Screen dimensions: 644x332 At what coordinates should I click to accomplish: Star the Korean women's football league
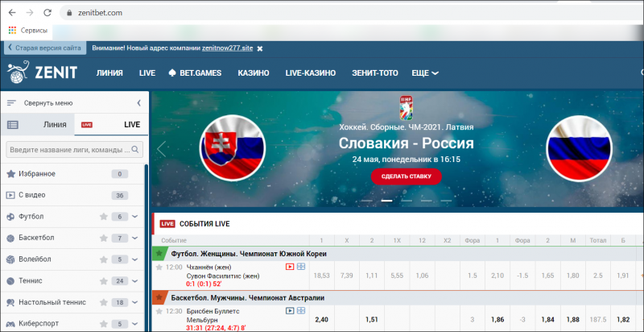tap(159, 253)
